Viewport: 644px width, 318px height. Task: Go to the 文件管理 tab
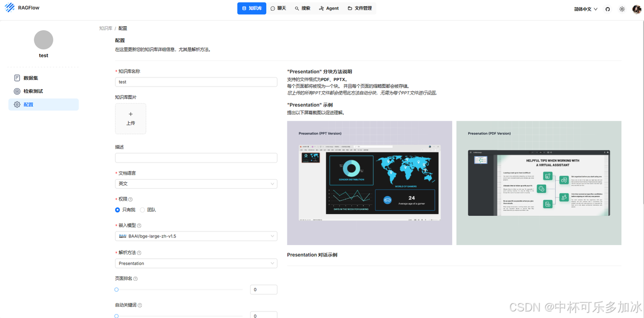(x=359, y=9)
